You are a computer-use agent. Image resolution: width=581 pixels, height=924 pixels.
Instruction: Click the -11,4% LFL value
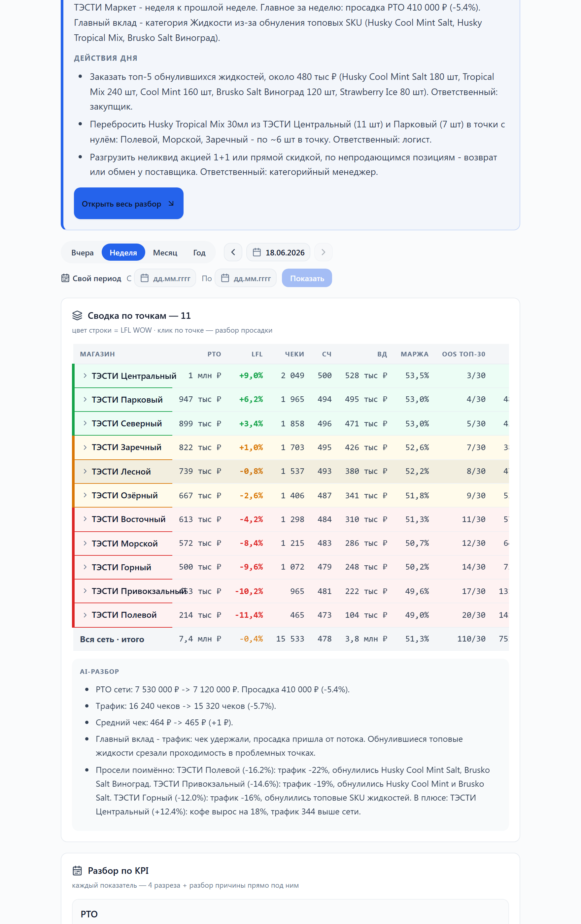point(249,615)
